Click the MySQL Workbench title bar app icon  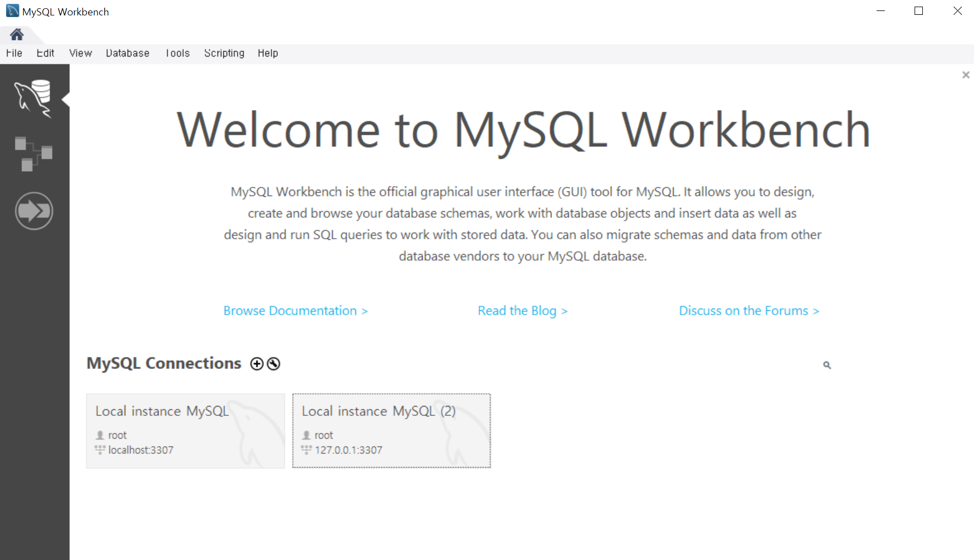point(13,11)
